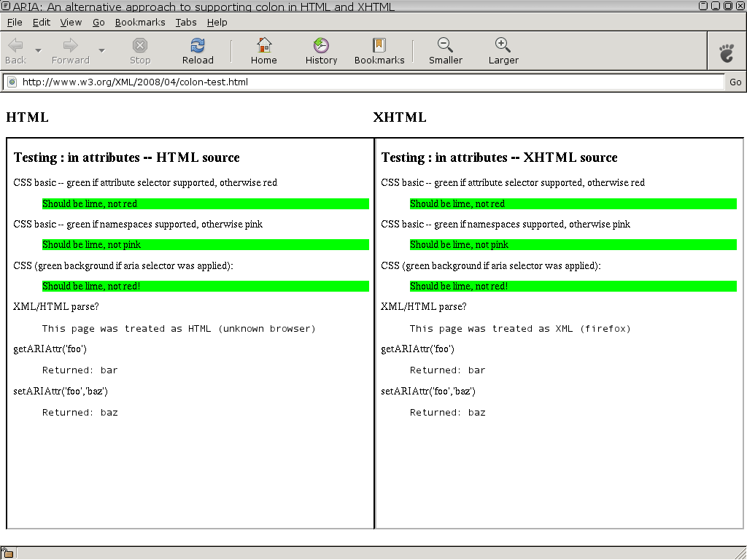The image size is (747, 560).
Task: Click 'treated as XML (firefox)' text
Action: pos(562,329)
